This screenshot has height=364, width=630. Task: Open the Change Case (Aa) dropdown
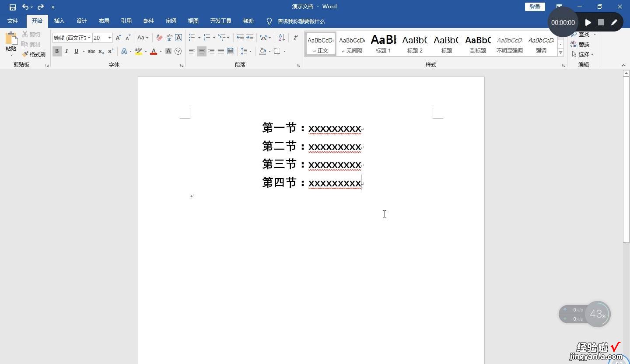click(x=143, y=38)
